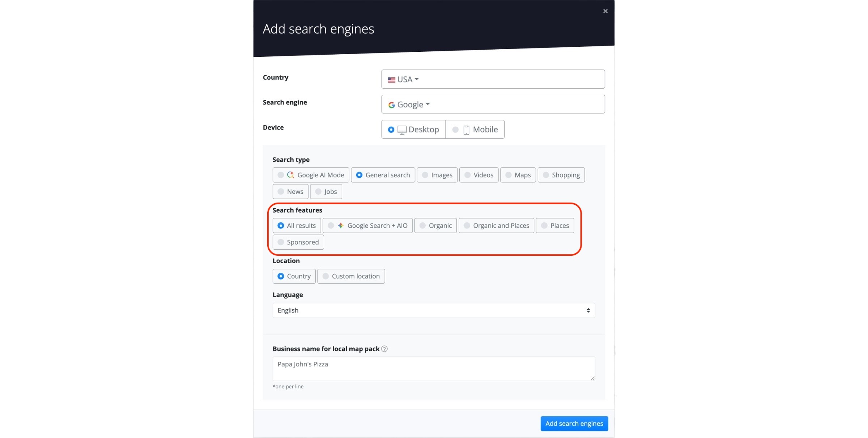Click the mobile phone icon
This screenshot has height=438, width=868.
point(466,129)
